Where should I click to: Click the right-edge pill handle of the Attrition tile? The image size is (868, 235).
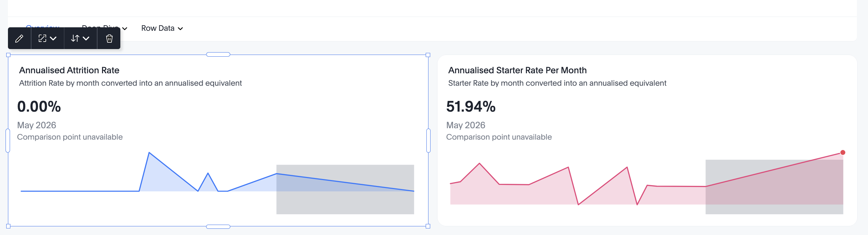coord(428,141)
